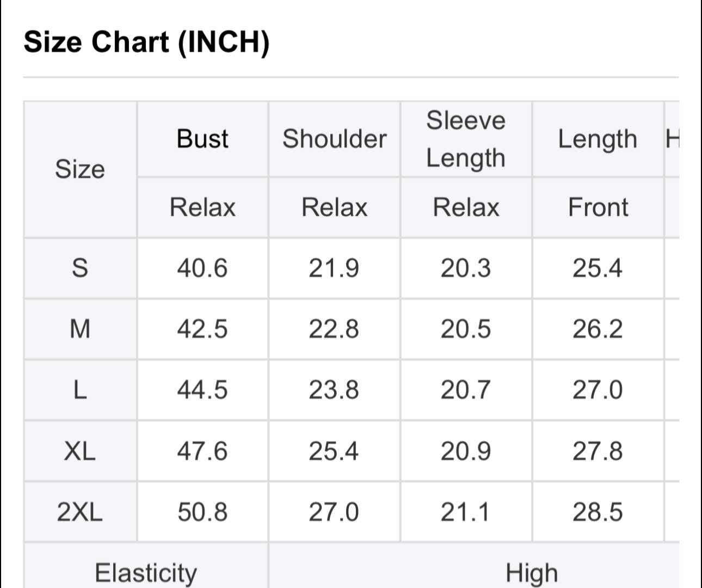
Task: Click the 20.7 sleeve length for L
Action: coord(466,390)
